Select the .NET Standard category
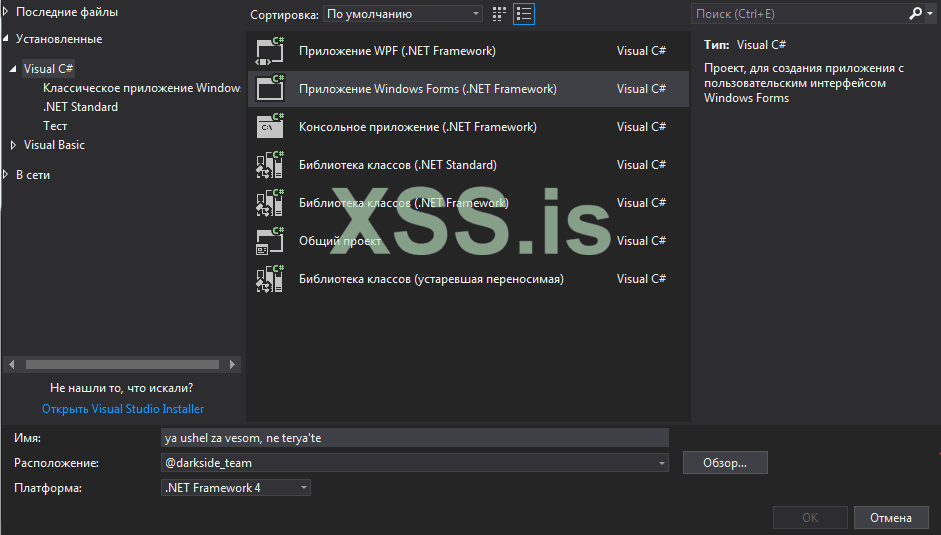Screen dimensions: 941x535 (80, 107)
